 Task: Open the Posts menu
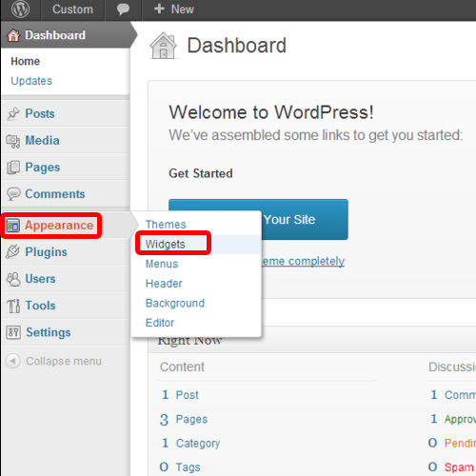pos(40,113)
